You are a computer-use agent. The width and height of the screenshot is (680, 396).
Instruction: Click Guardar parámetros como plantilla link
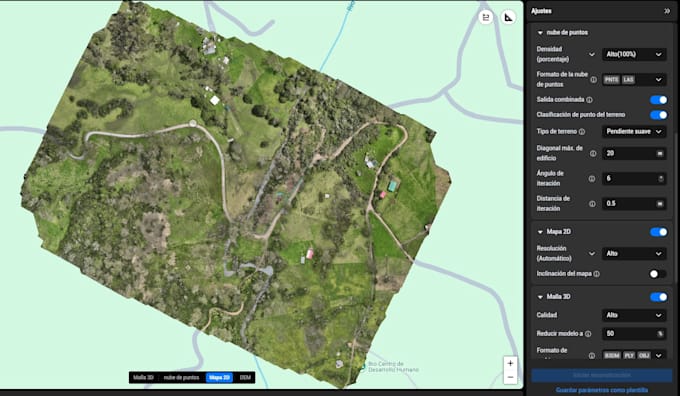[602, 390]
